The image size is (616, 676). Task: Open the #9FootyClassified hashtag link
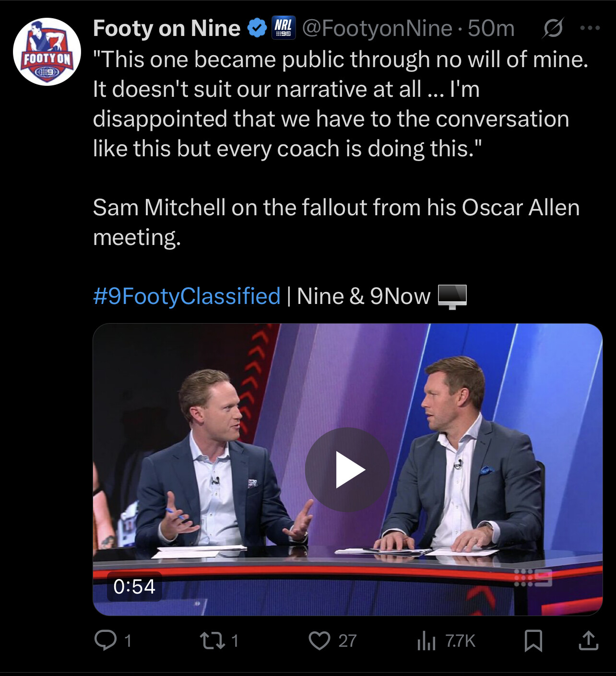(187, 296)
